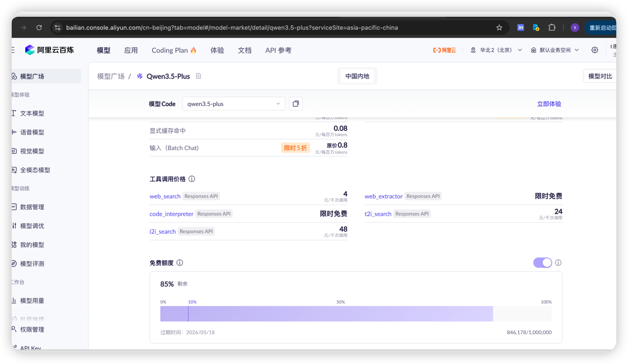Reload the page with refresh icon
The height and width of the screenshot is (364, 628).
[x=39, y=28]
